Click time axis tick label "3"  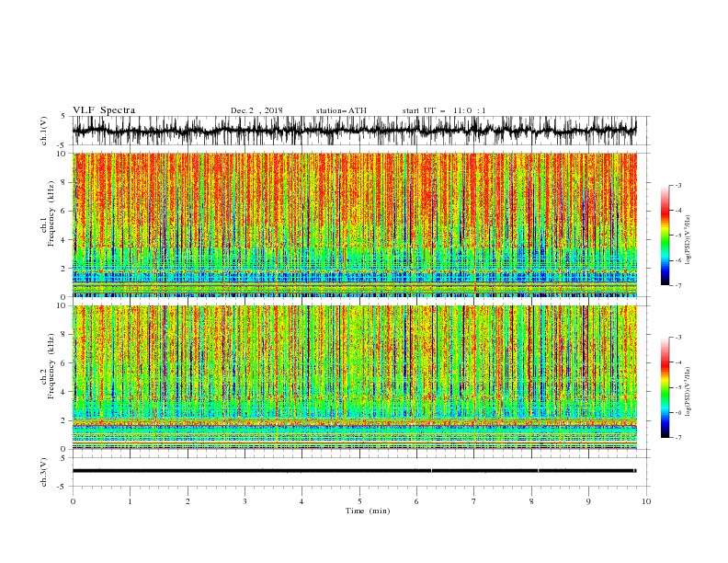coord(245,501)
